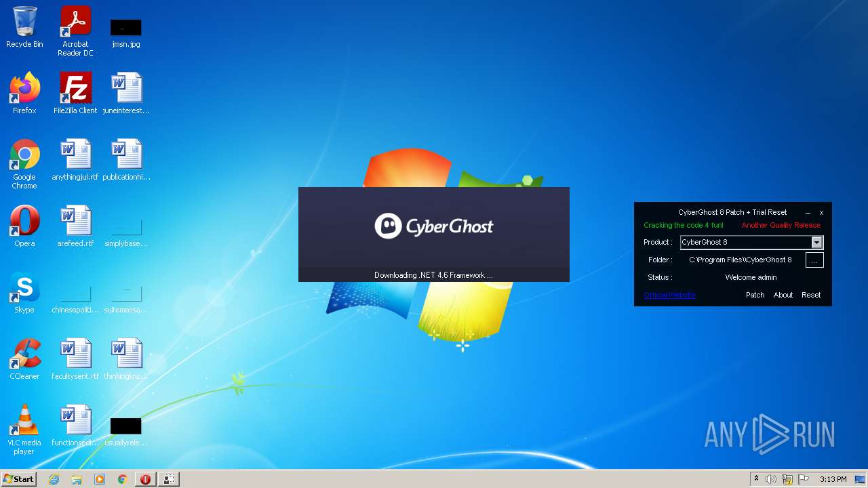Open Windows Explorer folder in taskbar
The height and width of the screenshot is (488, 868).
tap(77, 479)
